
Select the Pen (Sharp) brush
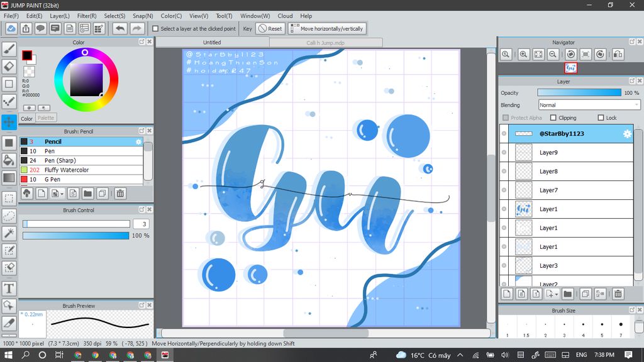coord(81,160)
